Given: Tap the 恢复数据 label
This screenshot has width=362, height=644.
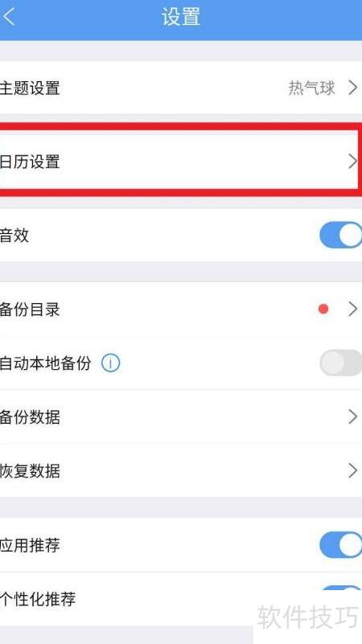Looking at the screenshot, I should [x=30, y=470].
